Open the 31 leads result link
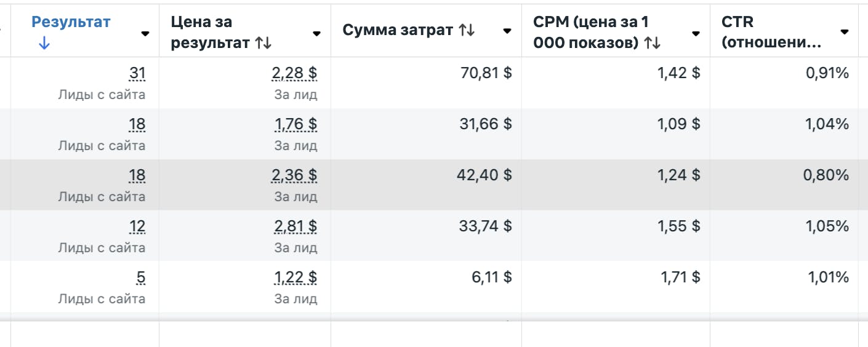 [x=137, y=74]
